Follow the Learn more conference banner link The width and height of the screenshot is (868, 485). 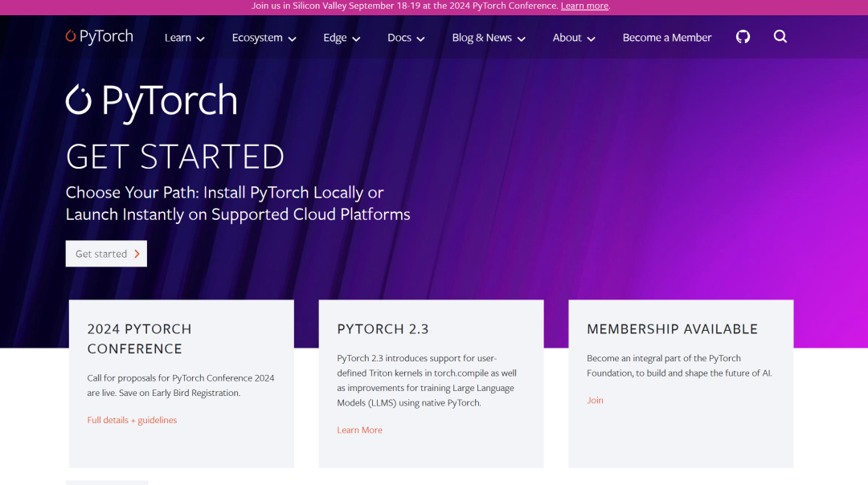pyautogui.click(x=584, y=6)
